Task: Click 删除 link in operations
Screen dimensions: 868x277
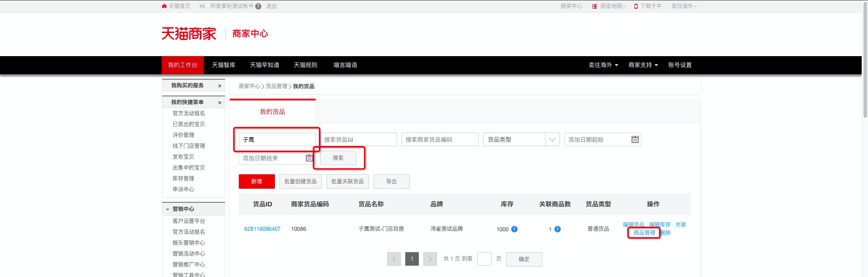Action: (665, 233)
